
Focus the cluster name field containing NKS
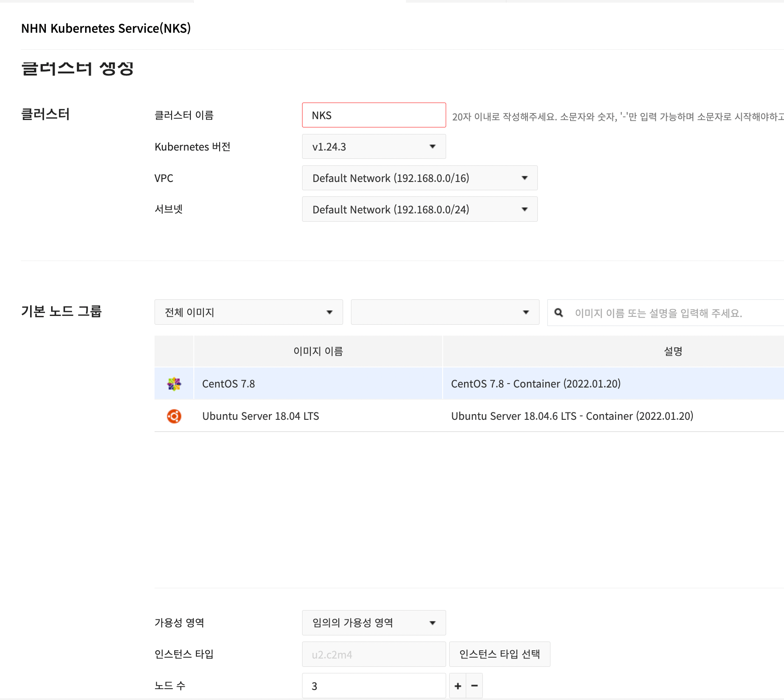374,115
